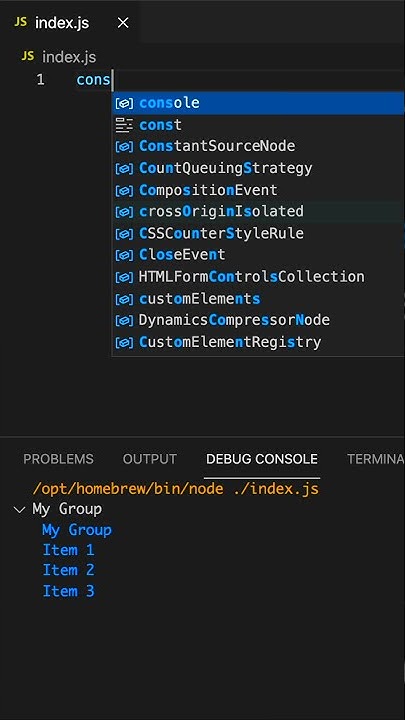Click the keyword icon next to const
Viewport: 405px width, 720px height.
pyautogui.click(x=124, y=125)
